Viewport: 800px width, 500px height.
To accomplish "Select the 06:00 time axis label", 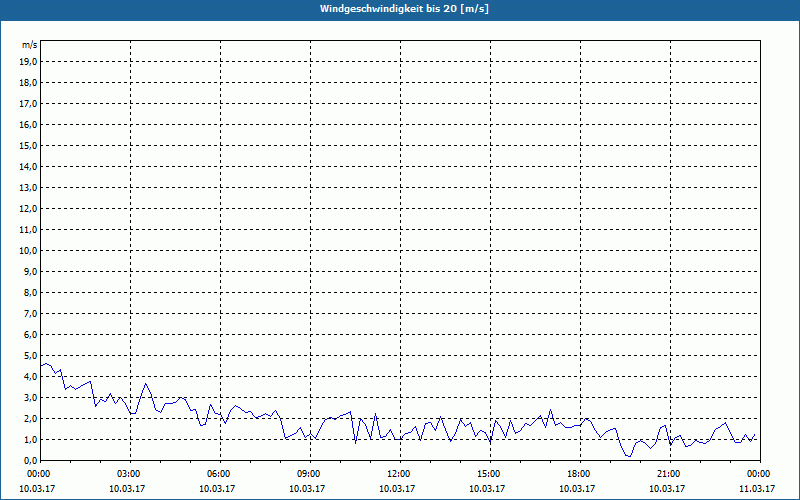I will point(218,473).
